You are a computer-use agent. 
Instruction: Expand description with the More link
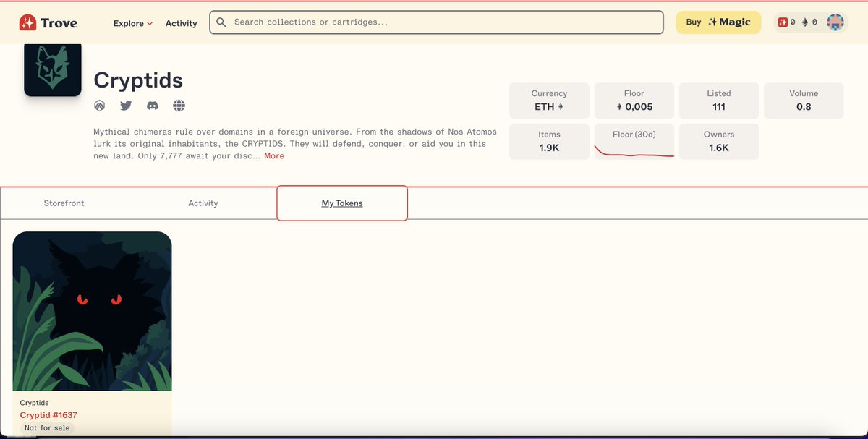274,156
